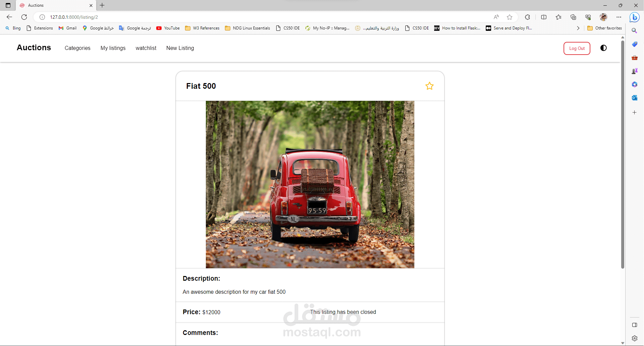Click the Google Maps bookmark

point(98,28)
